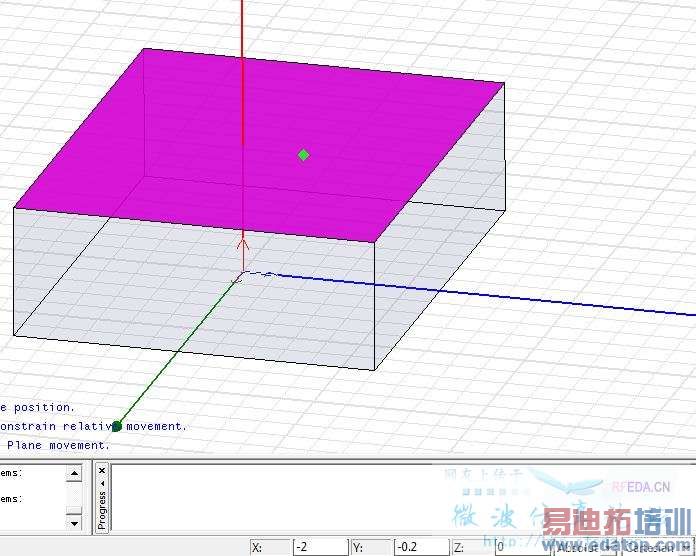The width and height of the screenshot is (696, 556).
Task: Click the X coordinate input field
Action: (320, 547)
